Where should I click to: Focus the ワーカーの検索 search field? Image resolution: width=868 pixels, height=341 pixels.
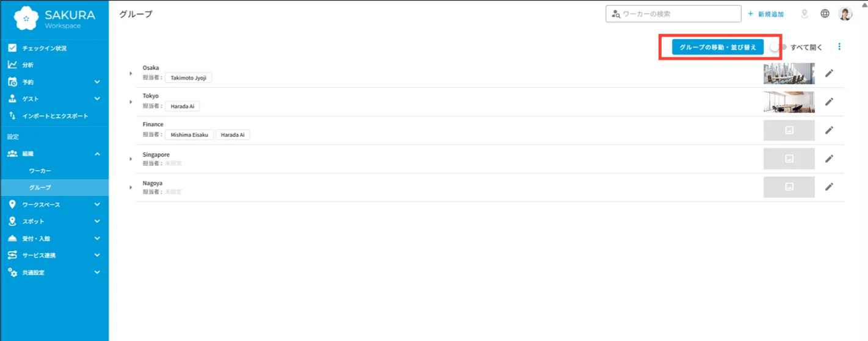(673, 13)
